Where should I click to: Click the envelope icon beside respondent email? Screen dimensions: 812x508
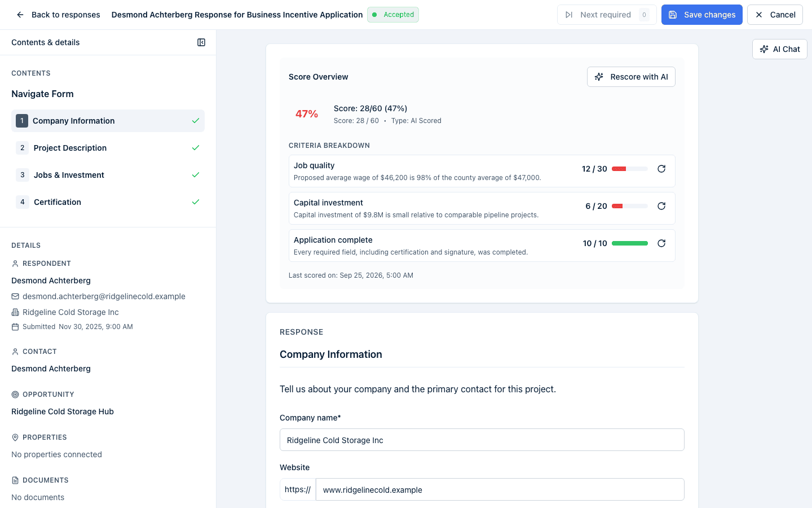[x=15, y=296]
